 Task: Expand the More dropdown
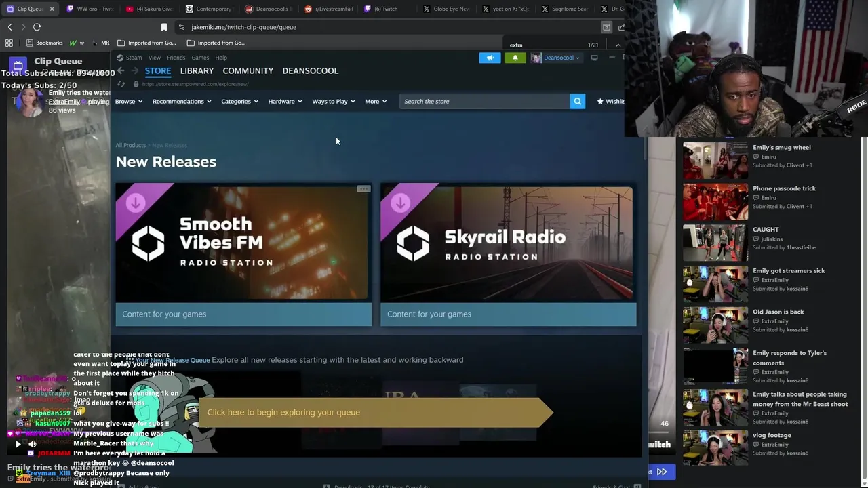click(x=376, y=101)
